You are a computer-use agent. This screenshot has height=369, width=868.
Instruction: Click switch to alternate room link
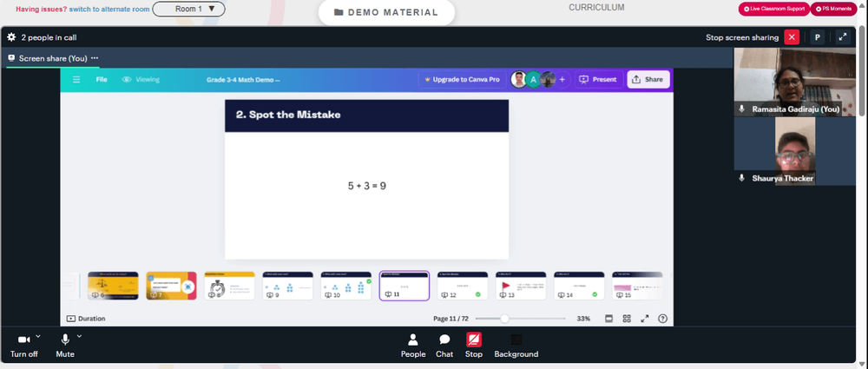tap(109, 9)
